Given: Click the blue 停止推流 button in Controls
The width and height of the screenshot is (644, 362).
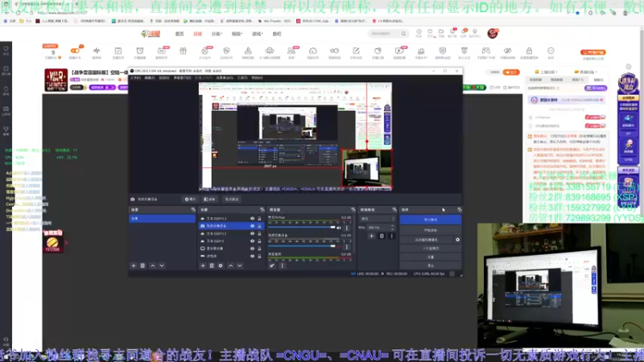Looking at the screenshot, I should (x=431, y=220).
